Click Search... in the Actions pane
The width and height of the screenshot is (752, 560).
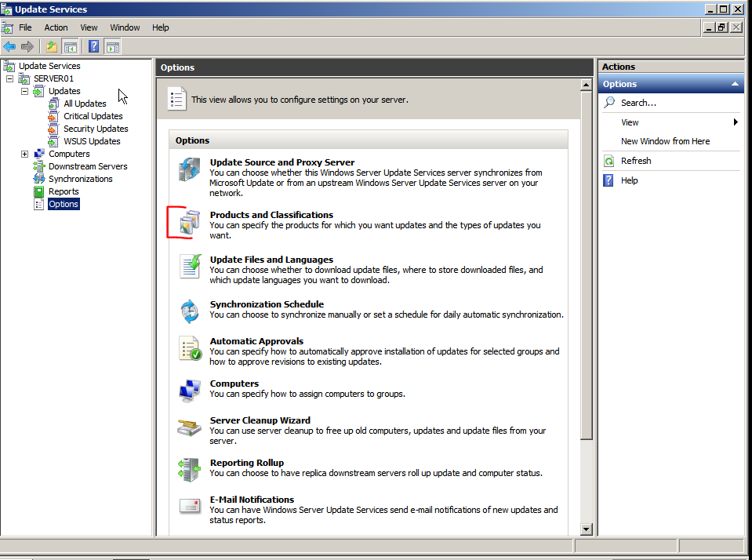coord(638,103)
